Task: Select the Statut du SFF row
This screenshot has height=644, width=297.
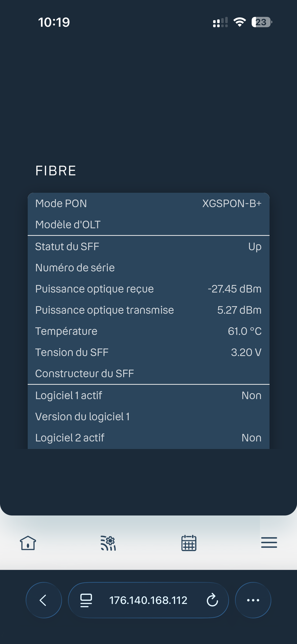Action: [x=149, y=246]
